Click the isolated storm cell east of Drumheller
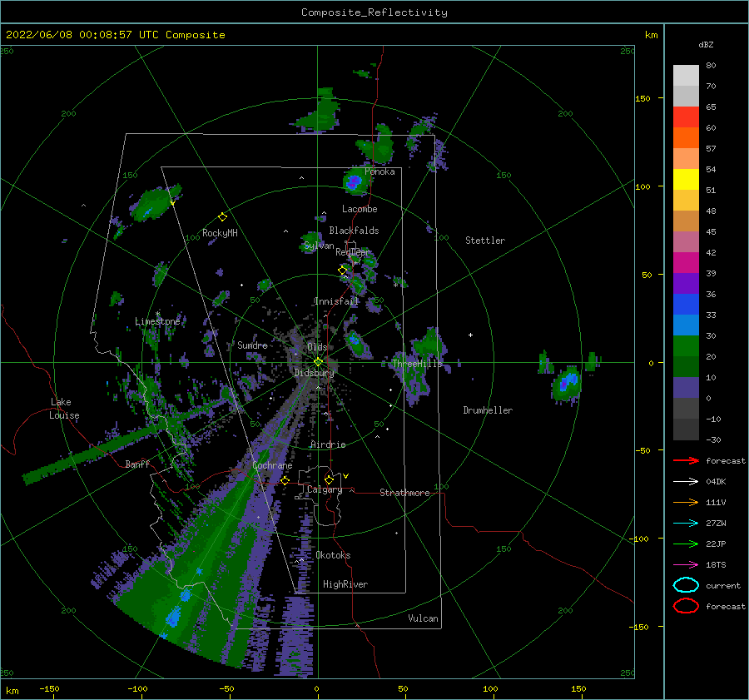 click(567, 383)
